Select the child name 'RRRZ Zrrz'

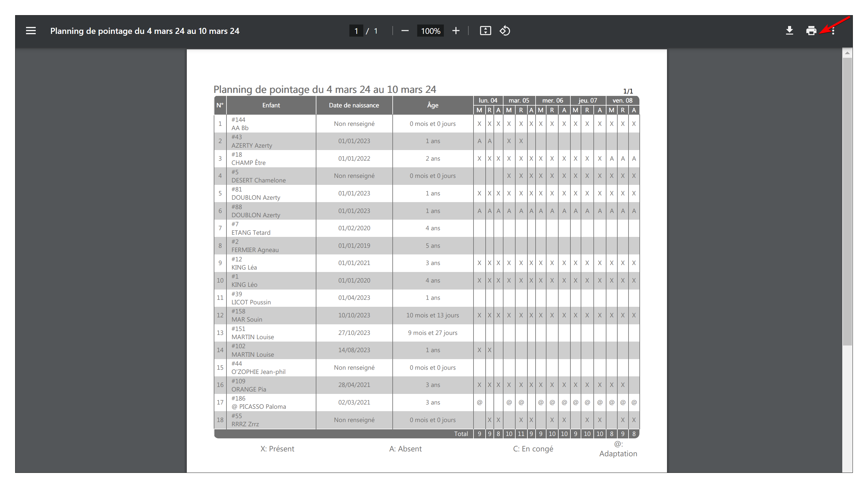tap(245, 424)
